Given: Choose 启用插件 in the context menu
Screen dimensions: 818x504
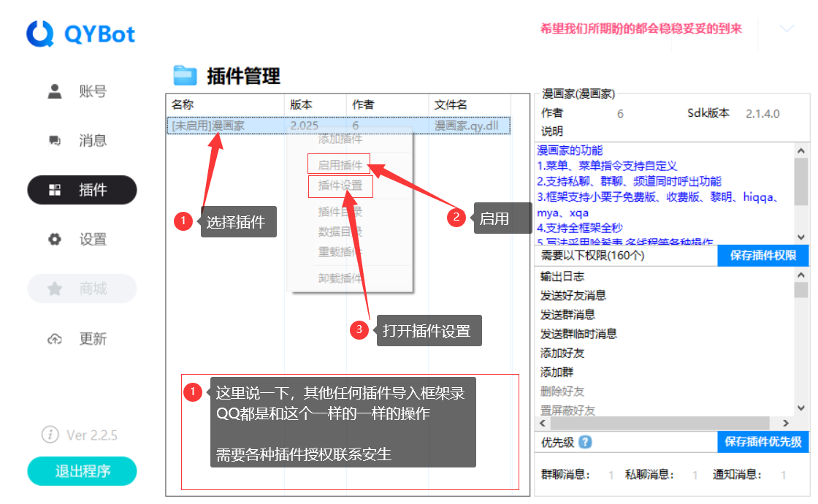Looking at the screenshot, I should coord(340,165).
